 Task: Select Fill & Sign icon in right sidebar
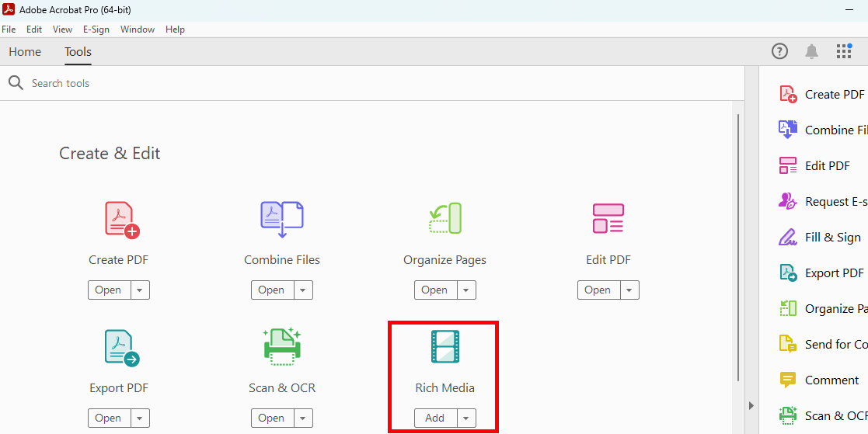[788, 237]
